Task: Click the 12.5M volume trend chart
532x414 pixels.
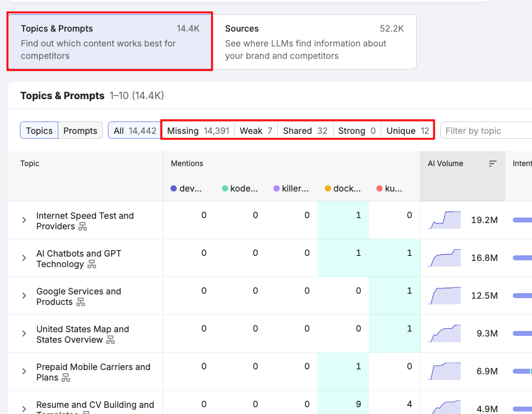Action: pos(445,296)
